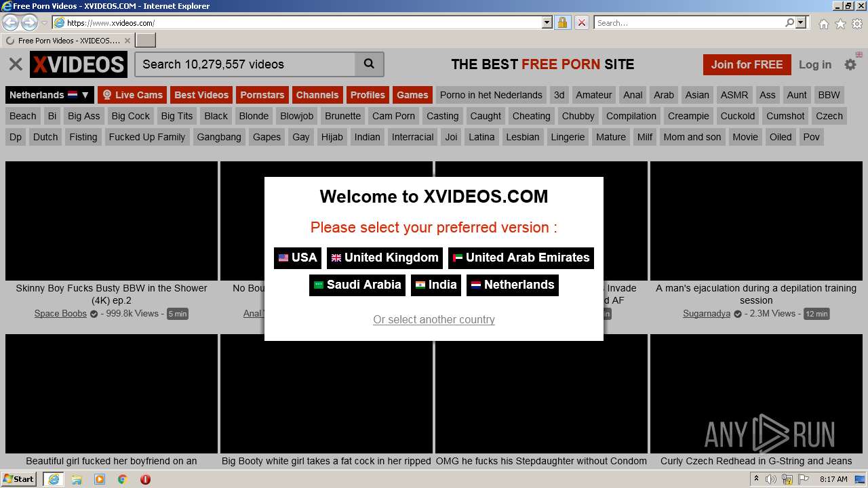The image size is (868, 488).
Task: Select the Free Porn Videos browser tab
Action: (68, 41)
